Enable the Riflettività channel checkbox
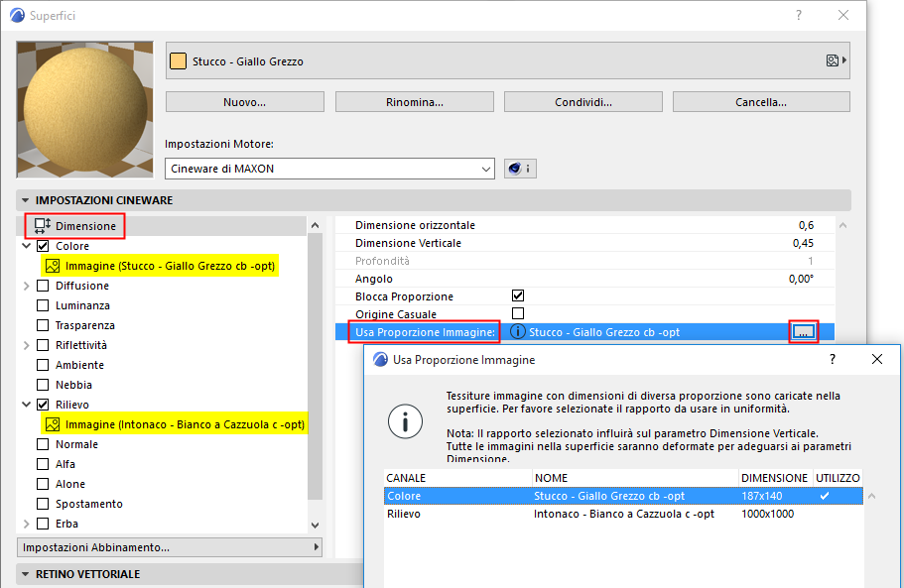 pyautogui.click(x=43, y=345)
